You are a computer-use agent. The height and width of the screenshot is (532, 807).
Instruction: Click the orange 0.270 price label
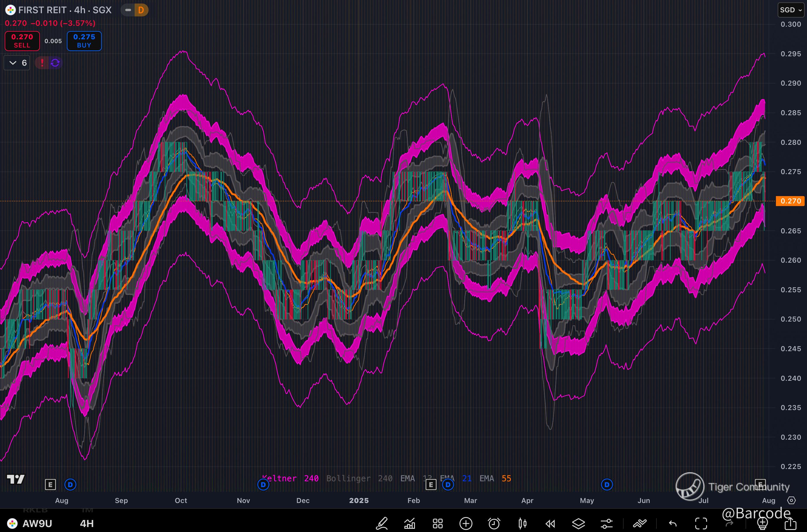click(x=790, y=201)
